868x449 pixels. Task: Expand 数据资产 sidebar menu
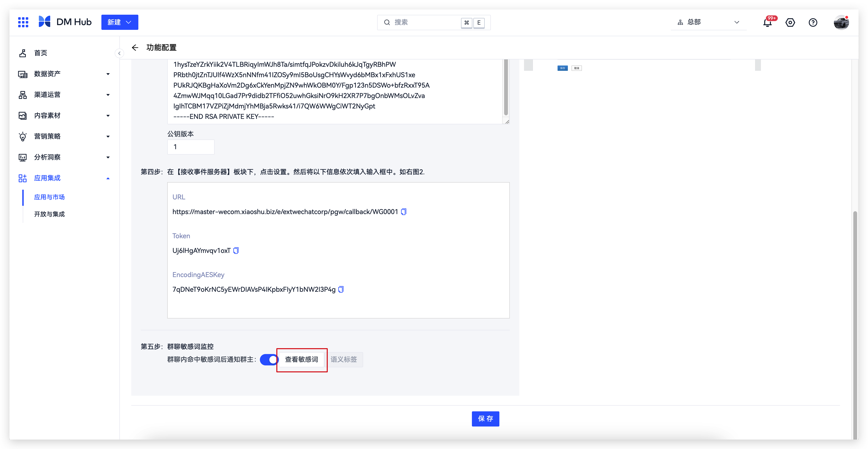tap(64, 74)
